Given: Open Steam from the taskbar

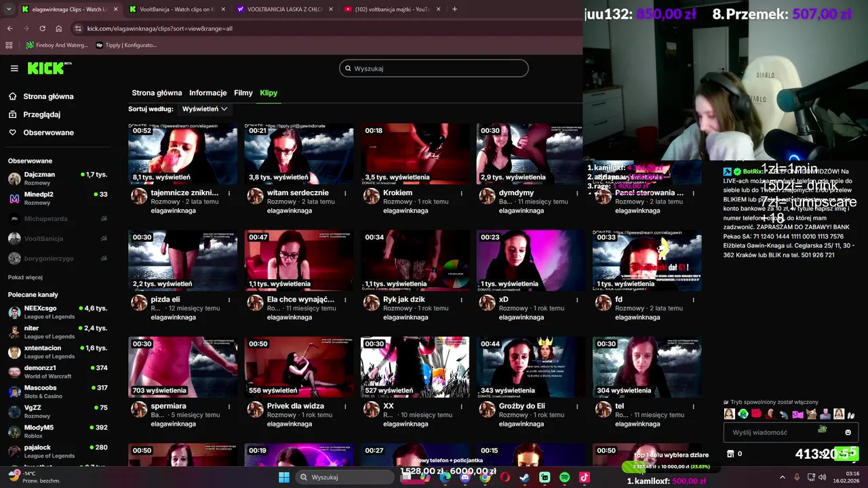Looking at the screenshot, I should [x=525, y=477].
